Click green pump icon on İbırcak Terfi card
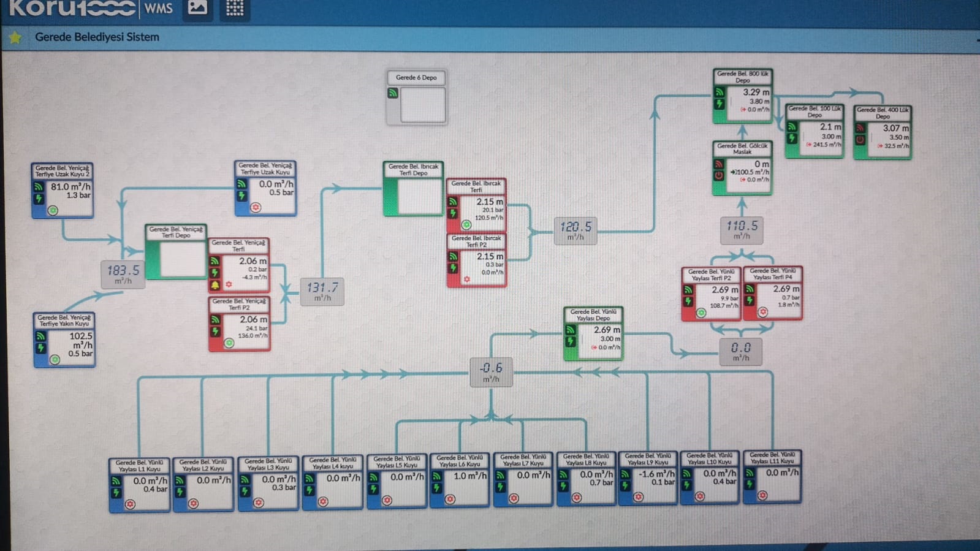 pyautogui.click(x=466, y=225)
